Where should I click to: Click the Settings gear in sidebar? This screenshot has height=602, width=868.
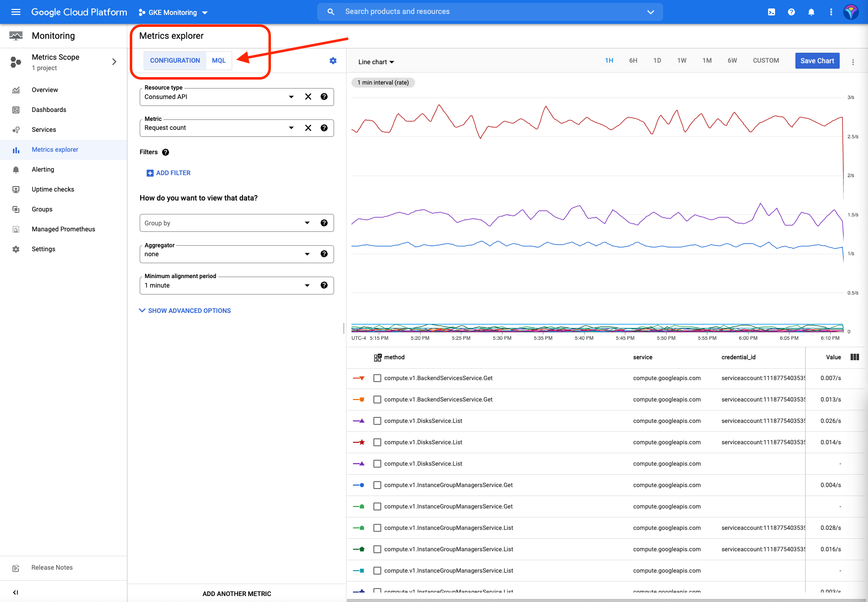[16, 249]
